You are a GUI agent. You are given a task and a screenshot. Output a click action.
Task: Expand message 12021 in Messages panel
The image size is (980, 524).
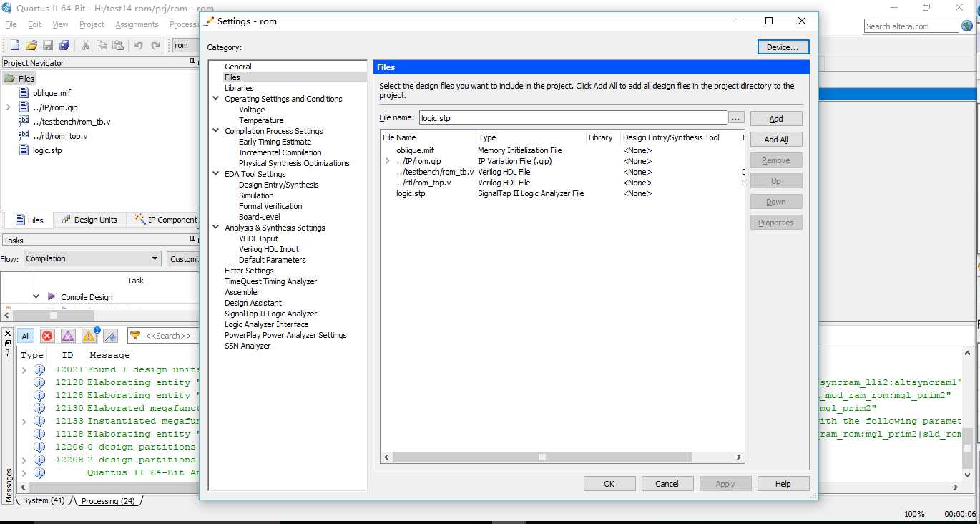tap(24, 370)
